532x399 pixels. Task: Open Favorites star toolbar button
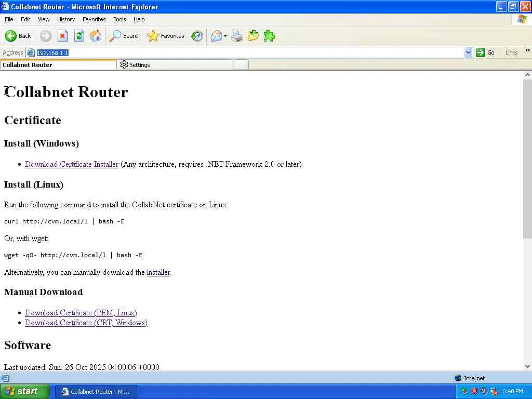click(166, 36)
